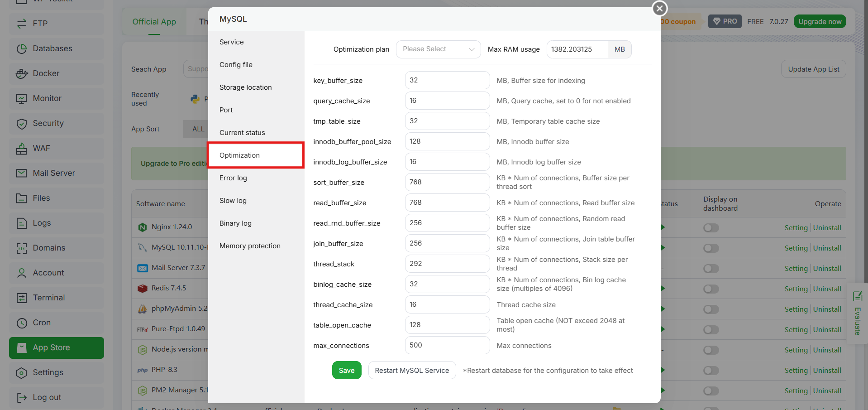Expand the Optimization plan dropdown

(438, 49)
